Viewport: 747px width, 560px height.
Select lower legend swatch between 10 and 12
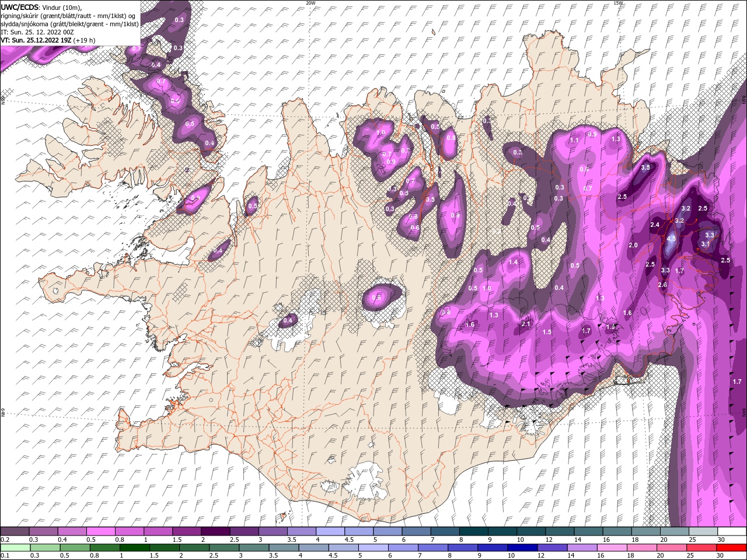522,548
